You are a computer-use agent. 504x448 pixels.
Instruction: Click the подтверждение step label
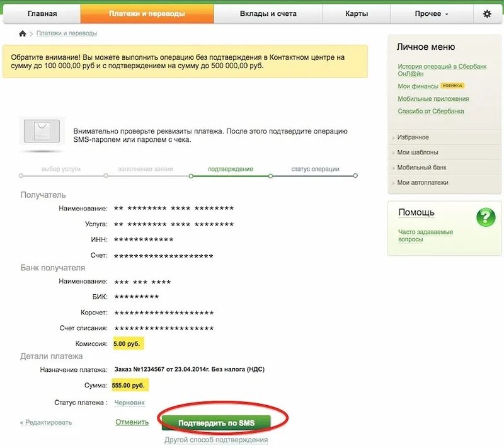tap(231, 169)
